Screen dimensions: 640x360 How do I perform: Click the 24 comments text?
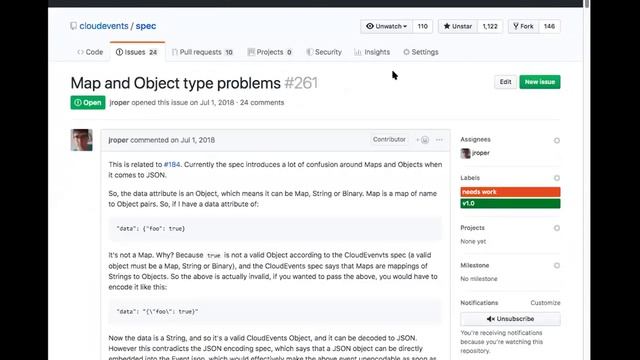262,102
